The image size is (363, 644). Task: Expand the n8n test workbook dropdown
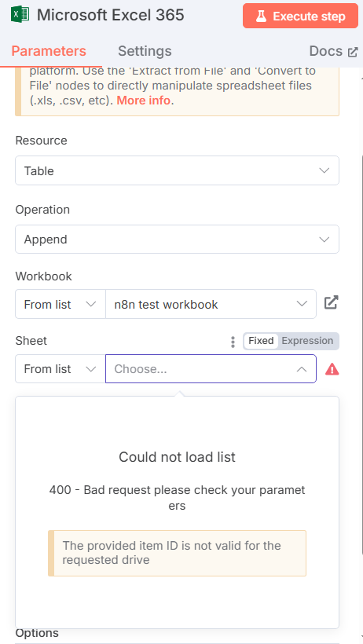(211, 305)
